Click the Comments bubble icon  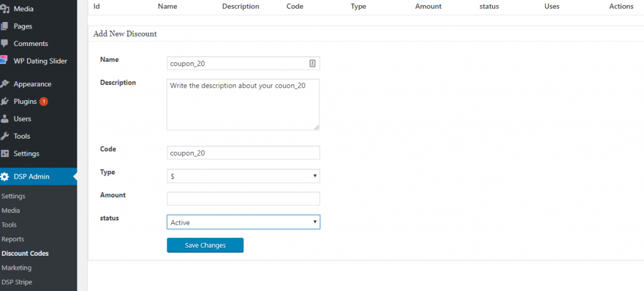(x=5, y=43)
